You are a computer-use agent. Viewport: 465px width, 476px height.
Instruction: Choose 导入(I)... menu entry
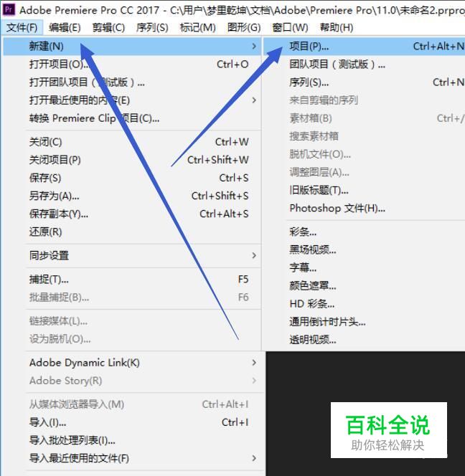click(x=132, y=422)
